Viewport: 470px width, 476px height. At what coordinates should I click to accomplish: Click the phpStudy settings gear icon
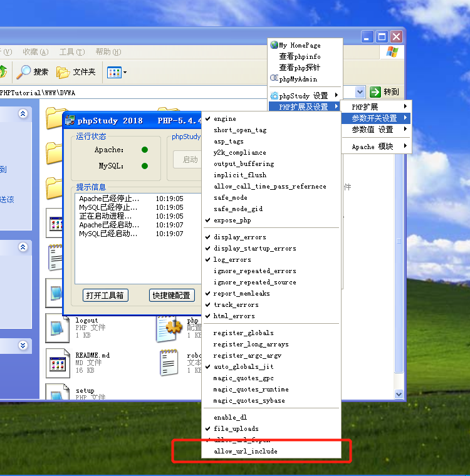point(274,96)
